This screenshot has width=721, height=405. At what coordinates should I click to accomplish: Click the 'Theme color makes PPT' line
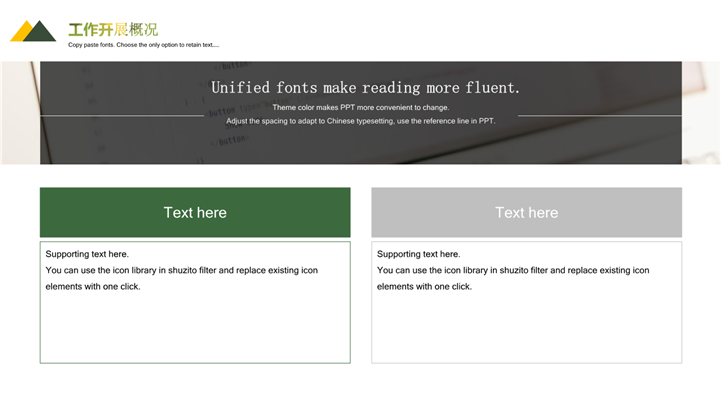[361, 107]
